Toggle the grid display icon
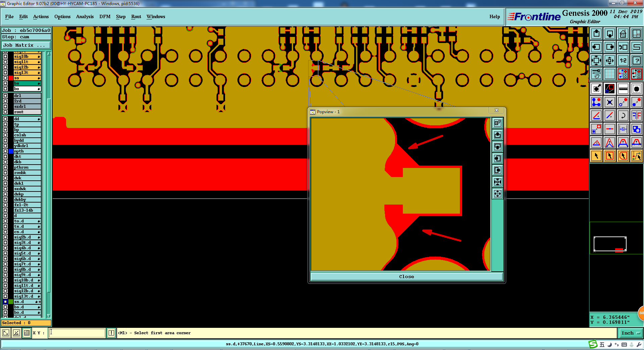This screenshot has width=644, height=350. (x=610, y=74)
